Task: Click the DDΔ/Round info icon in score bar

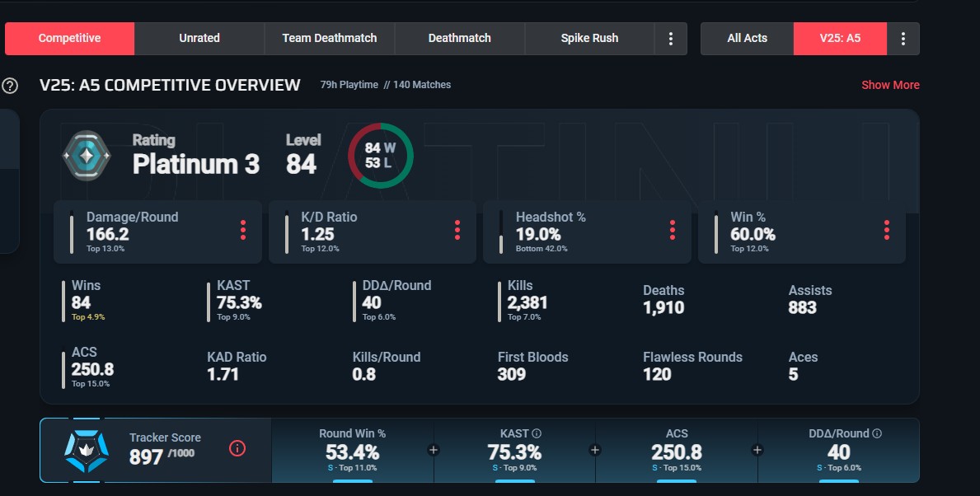Action: [x=877, y=433]
